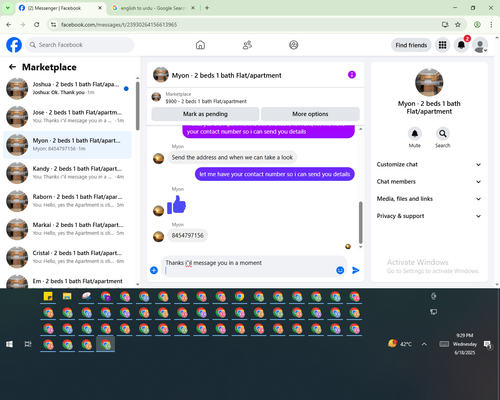This screenshot has height=400, width=500.
Task: Reload the page in browser
Action: click(x=37, y=25)
